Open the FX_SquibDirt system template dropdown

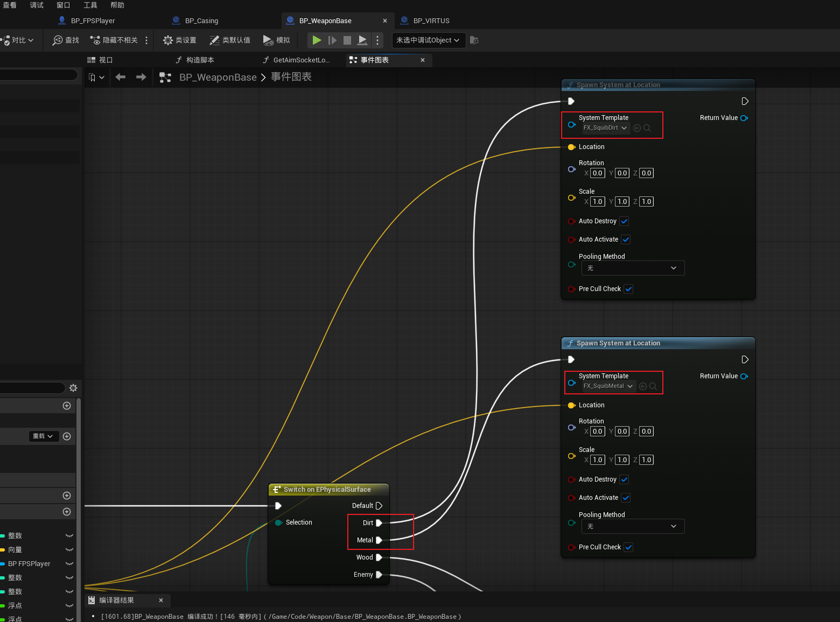[605, 128]
